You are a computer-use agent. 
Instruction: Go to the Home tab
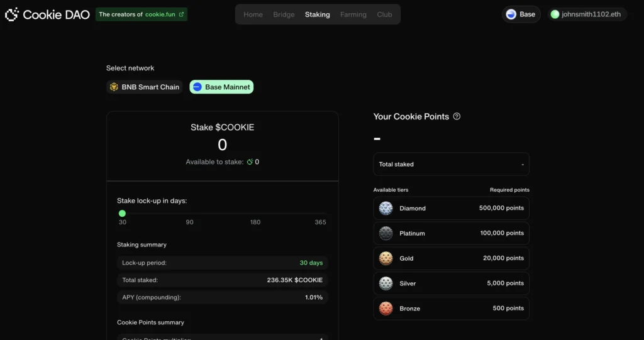click(253, 14)
